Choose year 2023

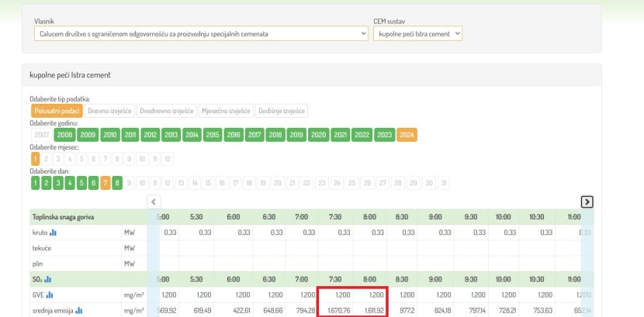coord(384,135)
